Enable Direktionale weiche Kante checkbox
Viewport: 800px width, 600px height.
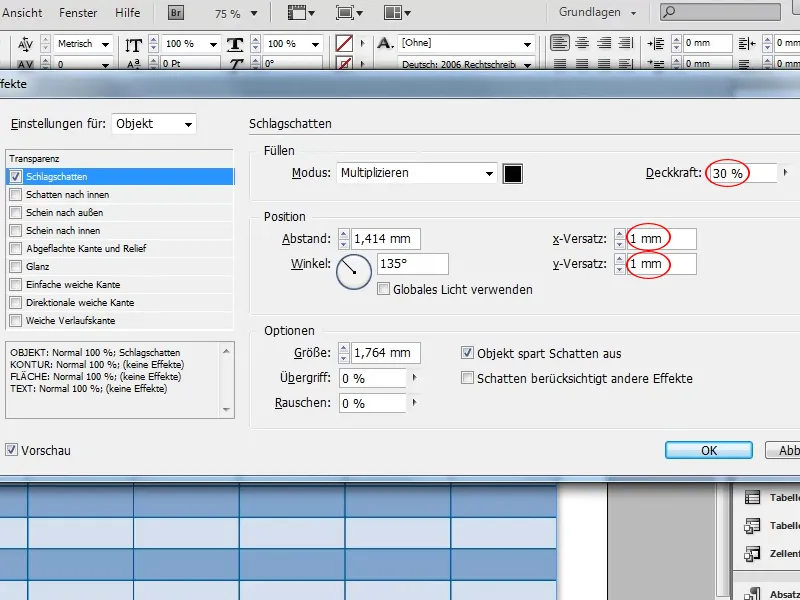coord(15,303)
